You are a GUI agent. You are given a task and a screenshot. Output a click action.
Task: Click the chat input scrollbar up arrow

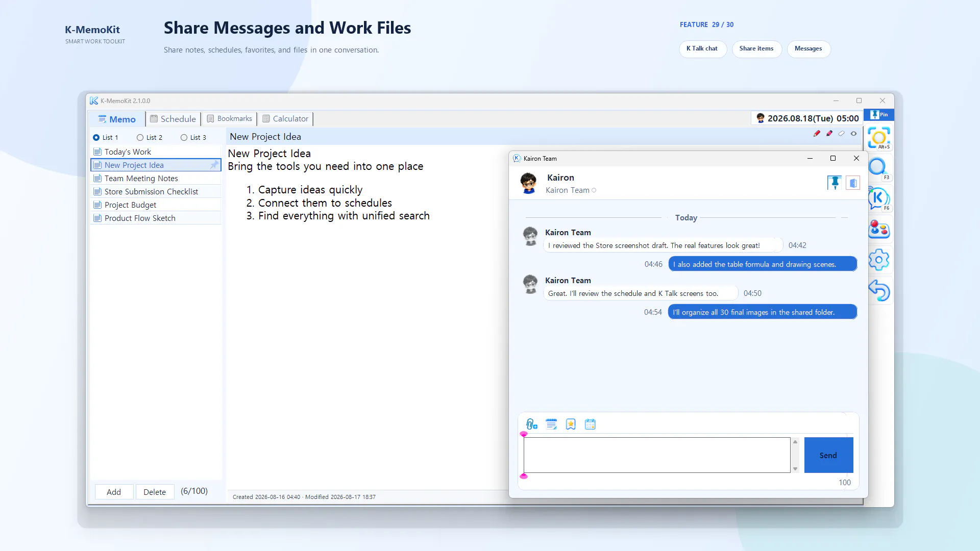click(x=795, y=442)
